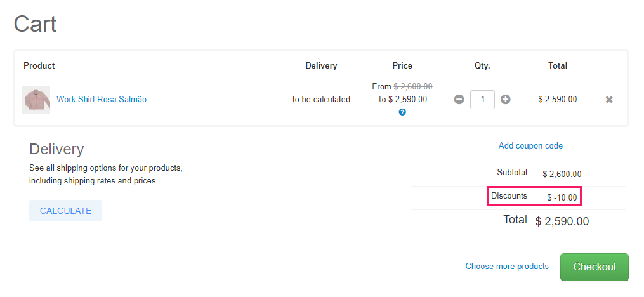Image resolution: width=644 pixels, height=297 pixels.
Task: Click the Product column header
Action: (39, 66)
